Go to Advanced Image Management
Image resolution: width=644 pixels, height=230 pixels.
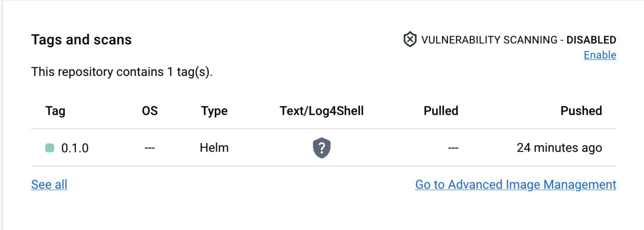[x=515, y=185]
